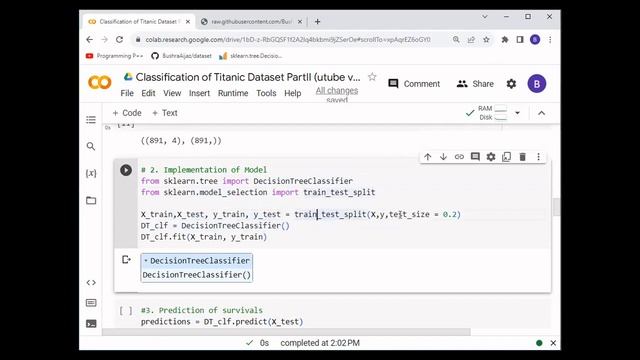
Task: Add a comment to the cell
Action: [x=475, y=157]
